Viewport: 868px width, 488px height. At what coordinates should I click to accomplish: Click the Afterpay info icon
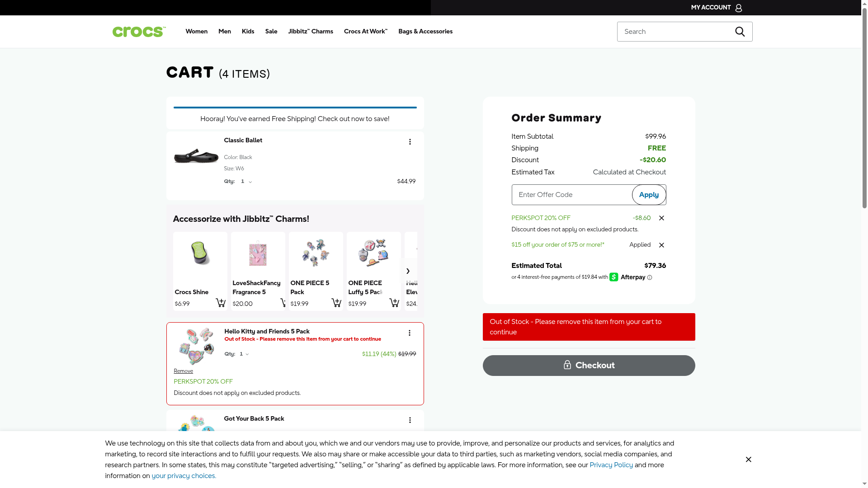(650, 278)
